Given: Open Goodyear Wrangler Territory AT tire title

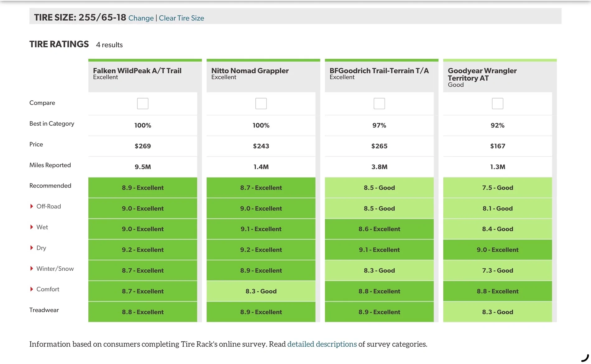Looking at the screenshot, I should pos(482,74).
